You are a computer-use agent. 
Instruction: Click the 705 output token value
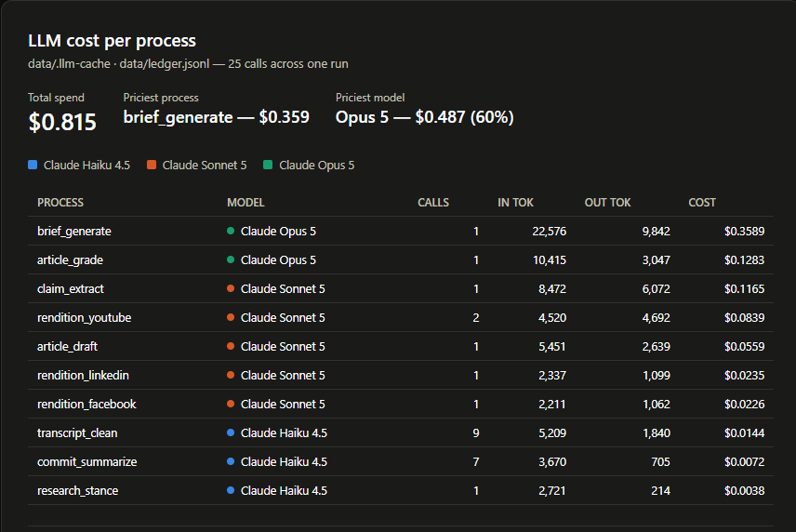[660, 462]
